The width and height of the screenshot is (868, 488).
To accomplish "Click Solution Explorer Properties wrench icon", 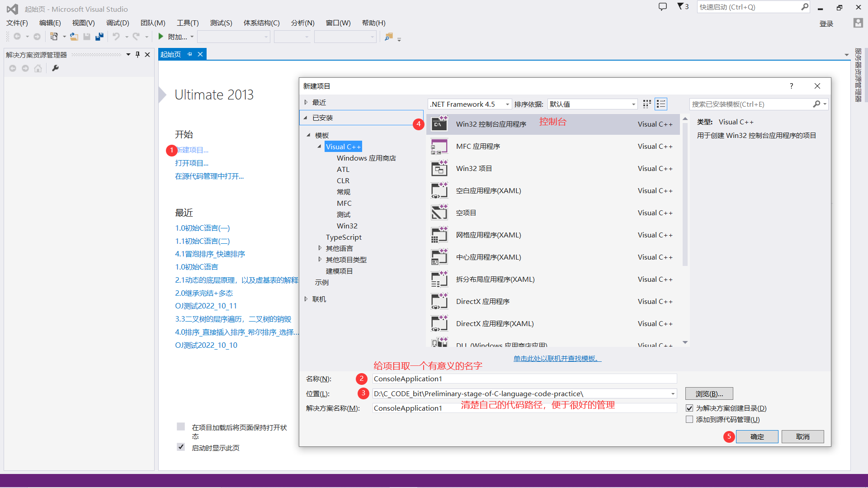I will pos(55,68).
